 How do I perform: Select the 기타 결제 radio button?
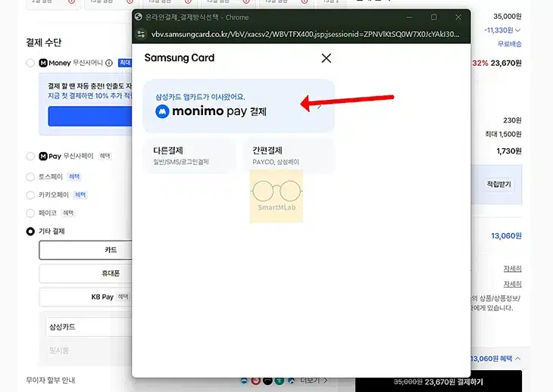(30, 232)
